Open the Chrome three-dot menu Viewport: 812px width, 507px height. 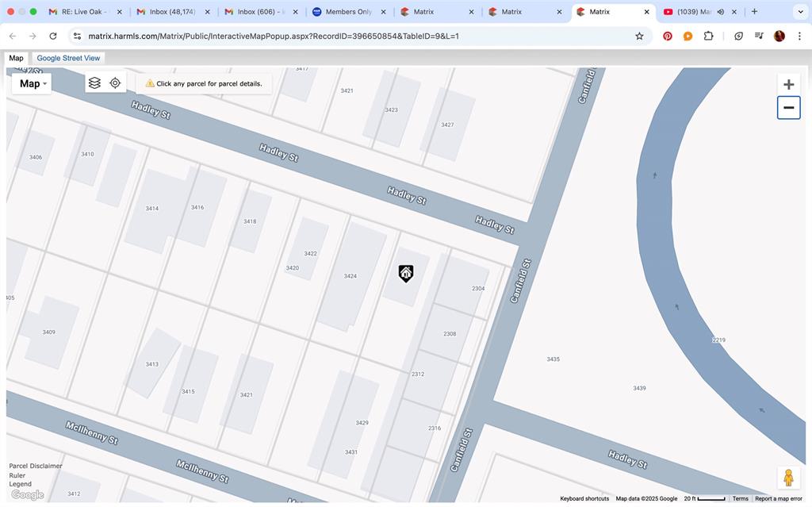799,36
